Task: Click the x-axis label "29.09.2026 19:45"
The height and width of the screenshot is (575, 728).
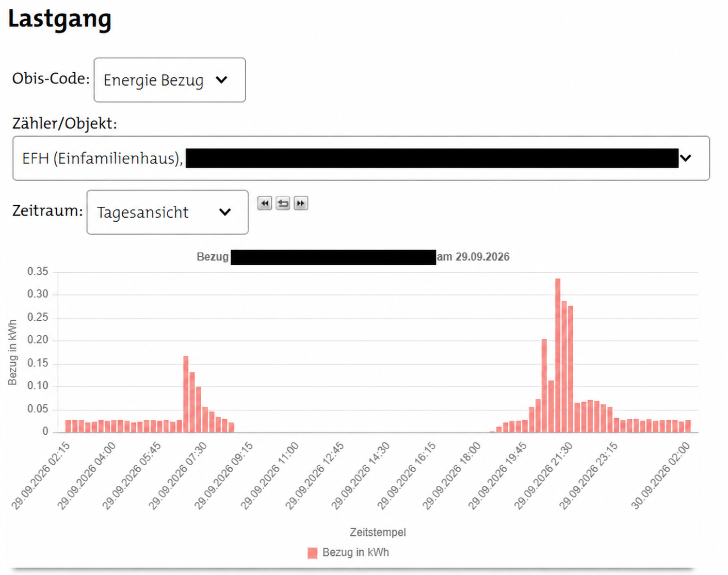Action: tap(497, 475)
